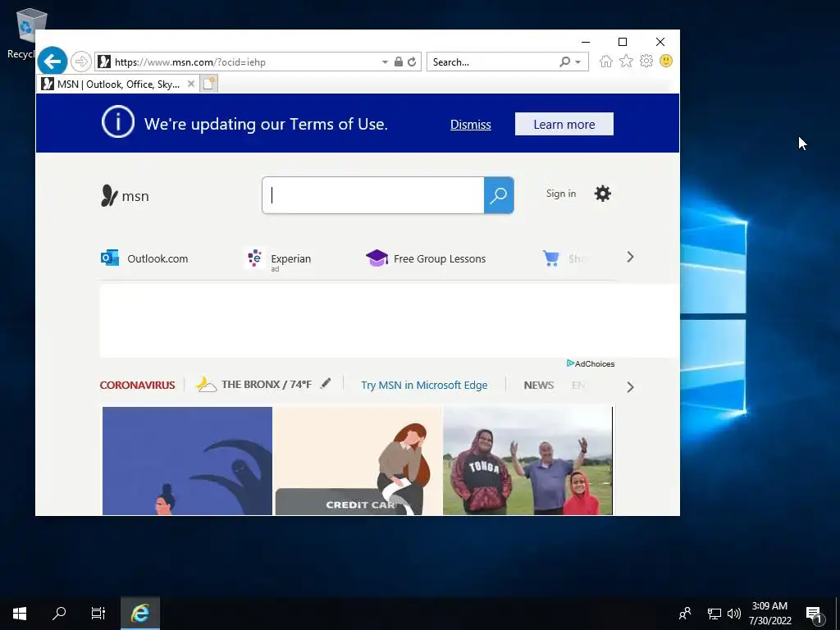Image resolution: width=840 pixels, height=630 pixels.
Task: Open the Tonga hoodie photo article
Action: click(527, 461)
